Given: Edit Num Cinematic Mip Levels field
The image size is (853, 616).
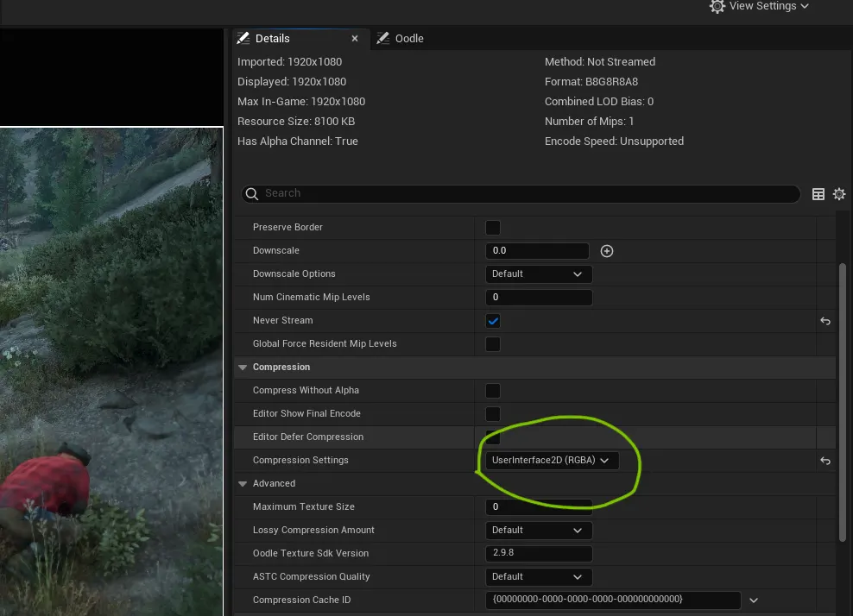Looking at the screenshot, I should (539, 298).
